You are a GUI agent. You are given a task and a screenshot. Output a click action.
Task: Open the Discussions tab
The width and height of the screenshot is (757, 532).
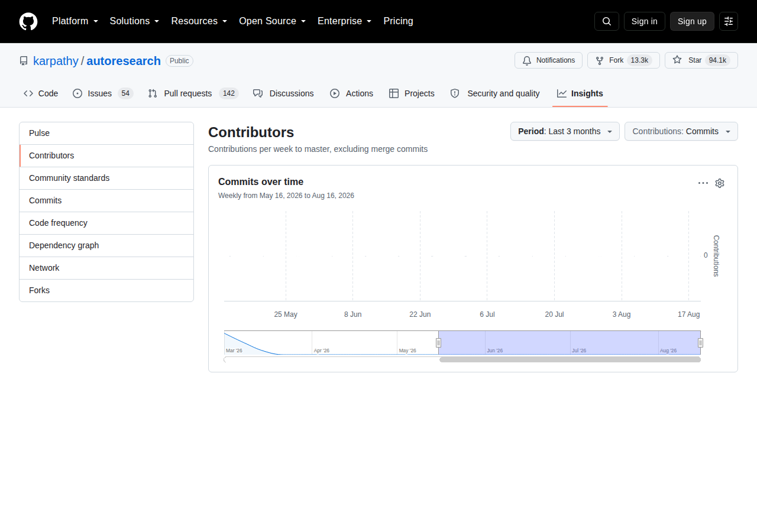[x=283, y=93]
